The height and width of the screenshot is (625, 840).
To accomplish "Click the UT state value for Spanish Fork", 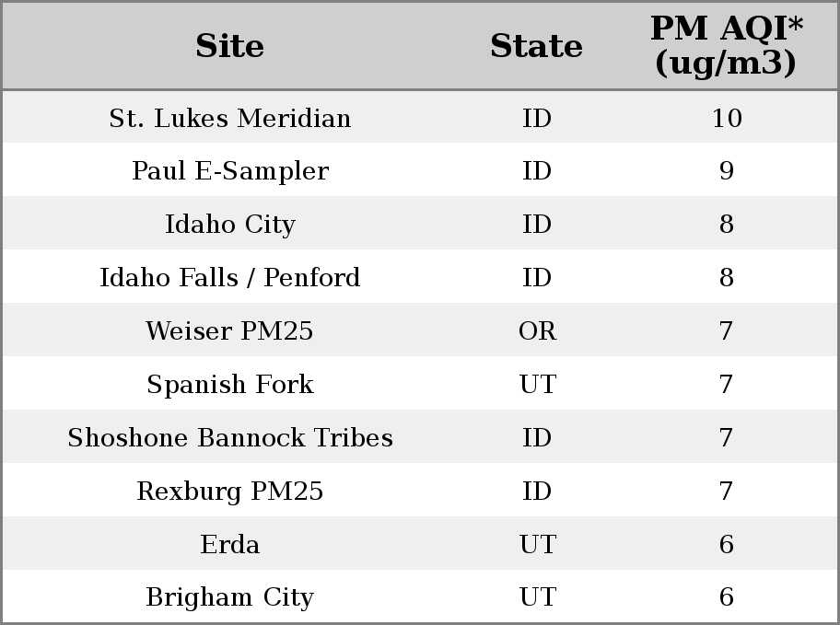I will coord(538,384).
